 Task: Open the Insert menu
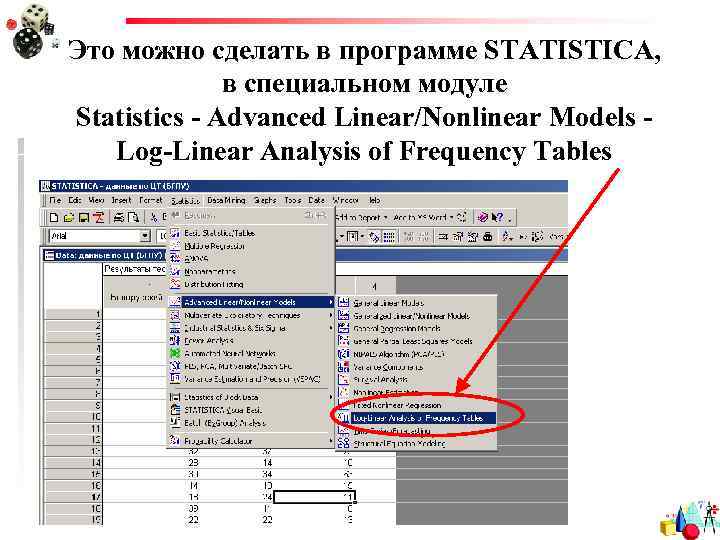coord(122,200)
